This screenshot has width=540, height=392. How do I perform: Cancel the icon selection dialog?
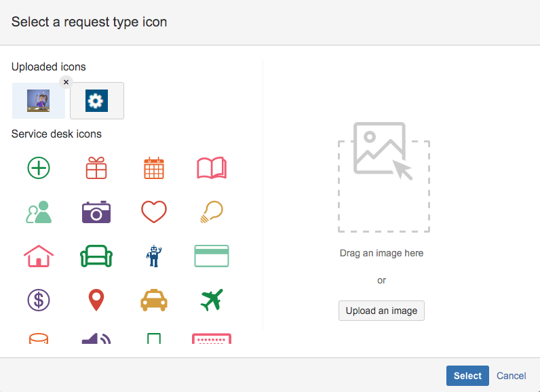point(511,376)
